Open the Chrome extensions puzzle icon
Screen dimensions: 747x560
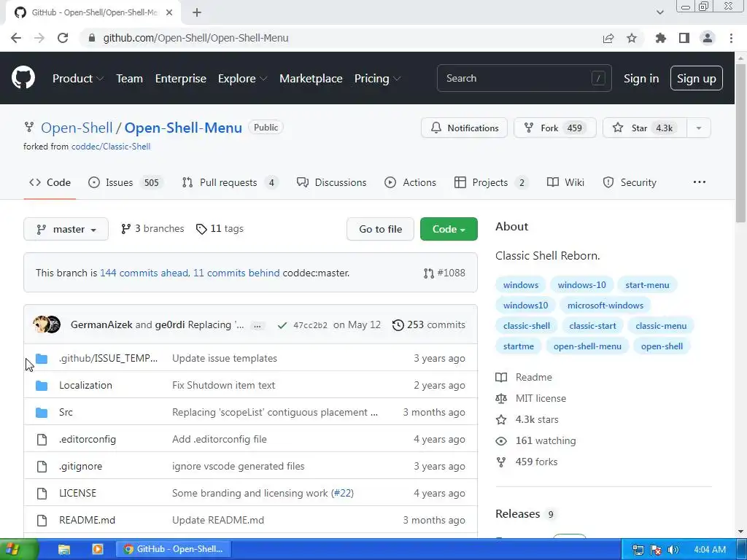[x=660, y=38]
